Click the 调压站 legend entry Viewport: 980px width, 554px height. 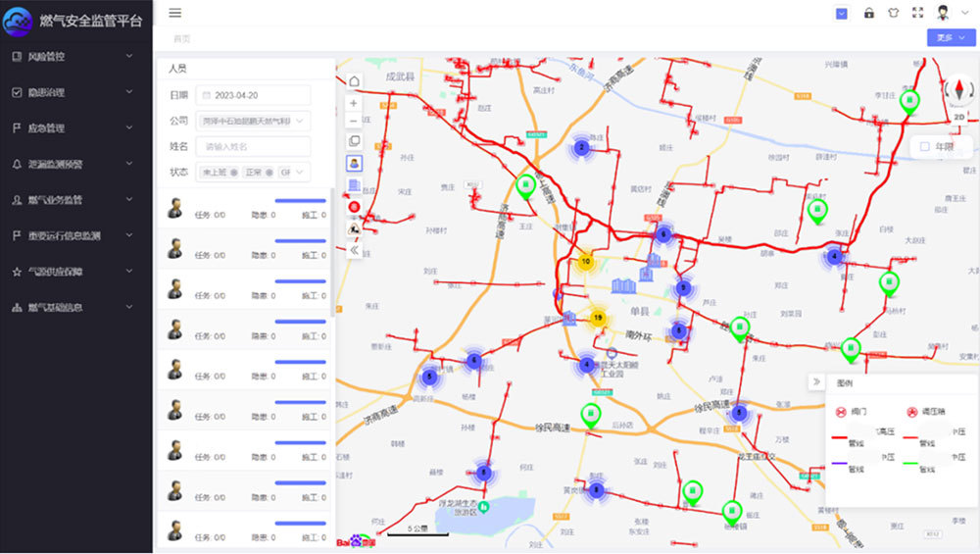(926, 412)
